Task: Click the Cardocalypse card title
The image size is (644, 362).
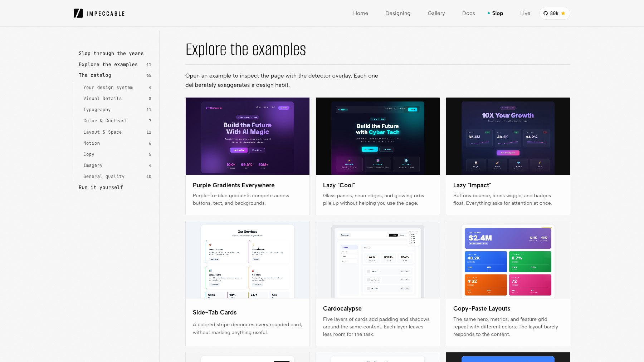Action: coord(342,308)
